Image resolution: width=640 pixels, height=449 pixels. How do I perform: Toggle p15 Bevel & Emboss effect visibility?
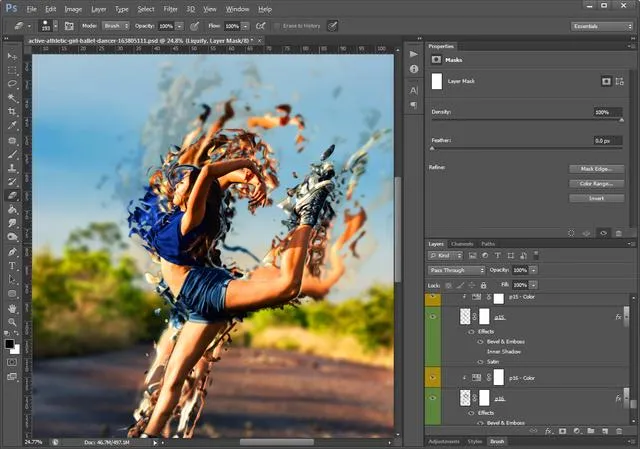tap(480, 342)
